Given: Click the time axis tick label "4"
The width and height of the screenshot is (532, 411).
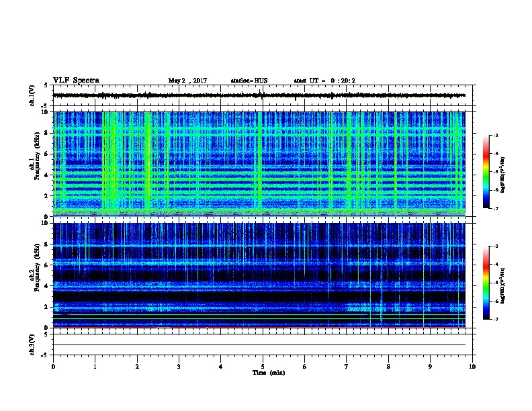Looking at the screenshot, I should tap(221, 367).
